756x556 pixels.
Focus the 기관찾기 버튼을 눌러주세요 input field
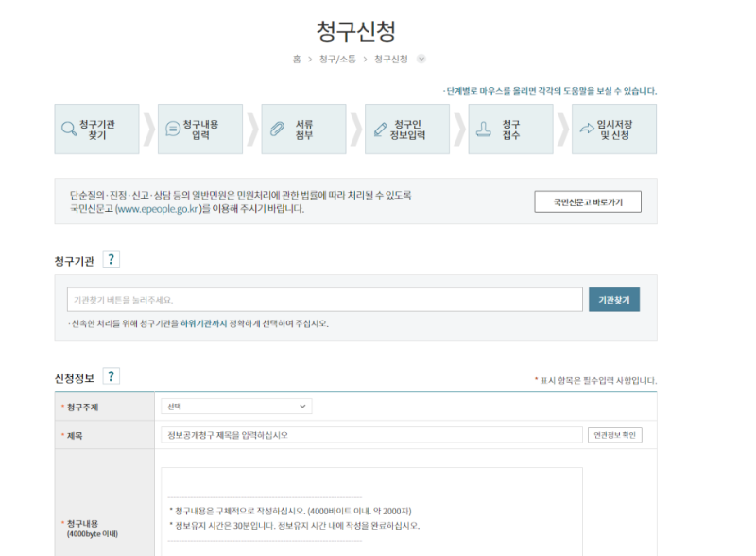[x=325, y=300]
